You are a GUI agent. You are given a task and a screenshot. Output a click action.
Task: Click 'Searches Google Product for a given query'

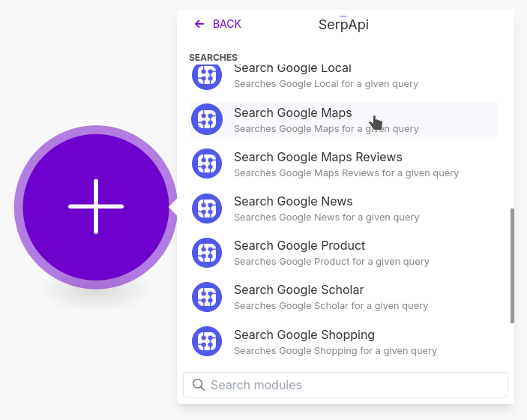pos(331,262)
